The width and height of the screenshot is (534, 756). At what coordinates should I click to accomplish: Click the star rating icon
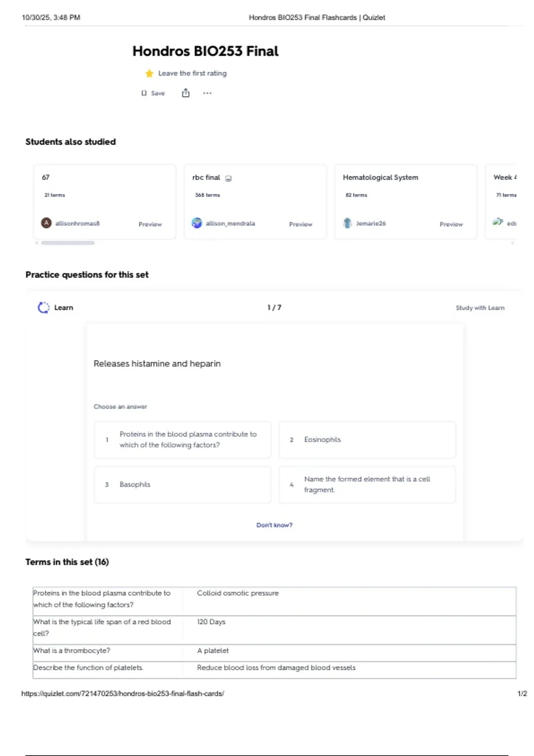(150, 73)
